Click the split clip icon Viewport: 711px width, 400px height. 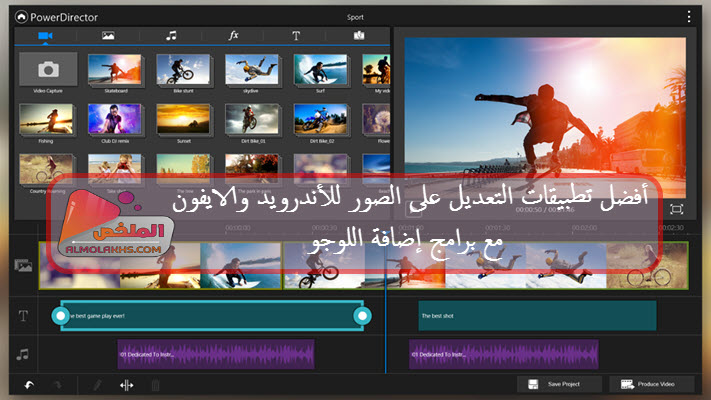click(127, 385)
